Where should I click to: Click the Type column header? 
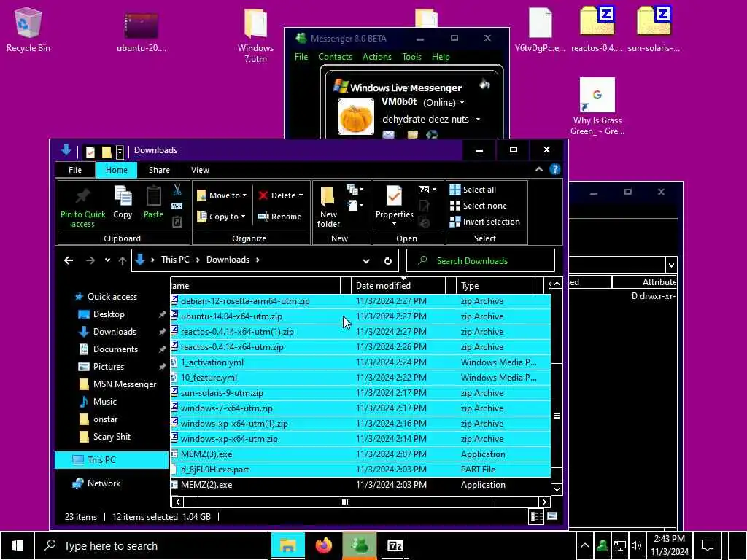tap(494, 286)
